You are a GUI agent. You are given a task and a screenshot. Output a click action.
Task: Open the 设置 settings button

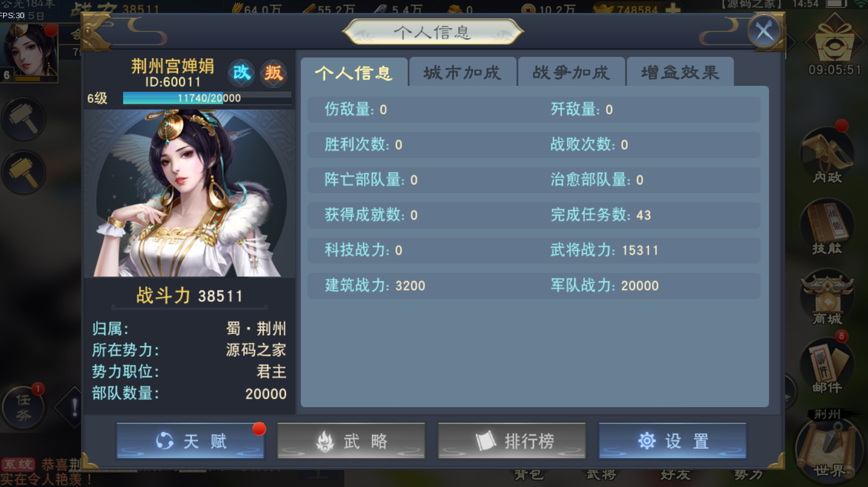coord(673,441)
